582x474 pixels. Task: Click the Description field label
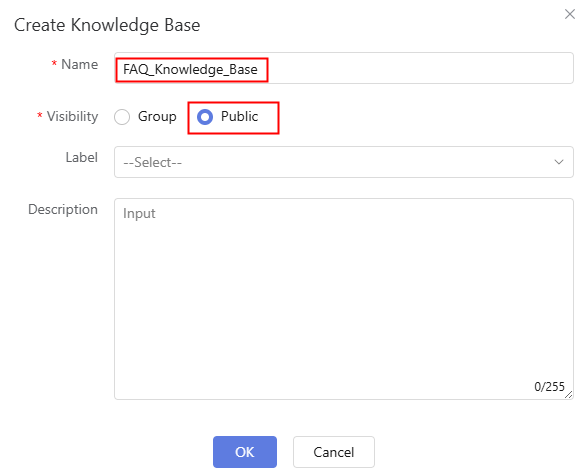click(x=63, y=209)
